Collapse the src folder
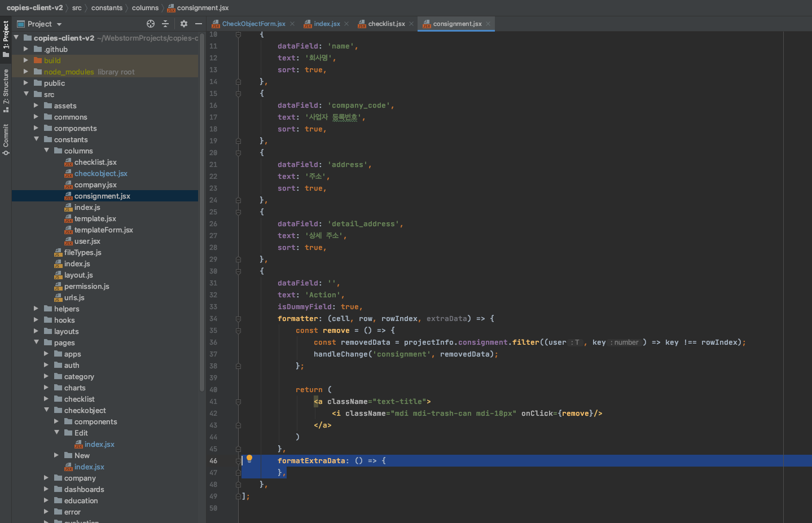The height and width of the screenshot is (523, 812). pos(26,94)
